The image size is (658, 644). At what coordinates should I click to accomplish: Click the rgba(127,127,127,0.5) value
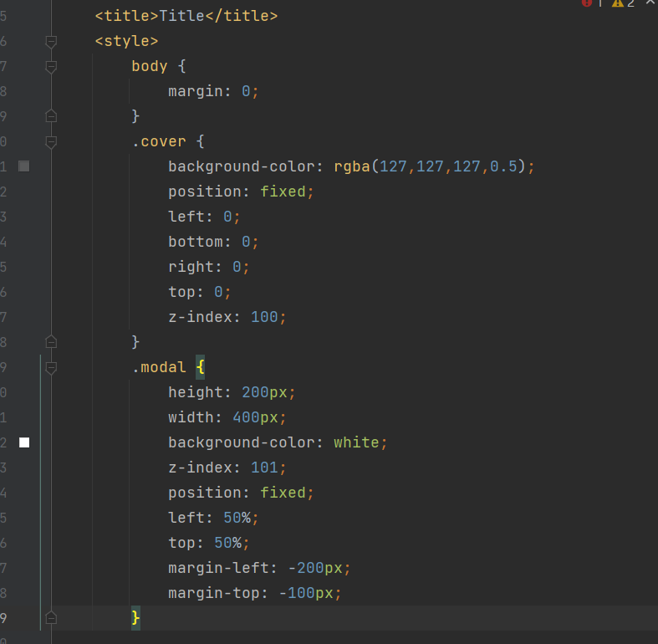pyautogui.click(x=430, y=166)
